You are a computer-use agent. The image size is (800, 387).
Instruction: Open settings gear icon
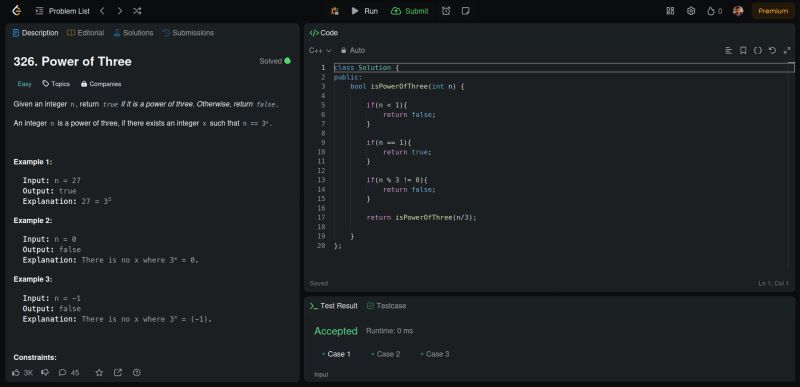pos(691,11)
